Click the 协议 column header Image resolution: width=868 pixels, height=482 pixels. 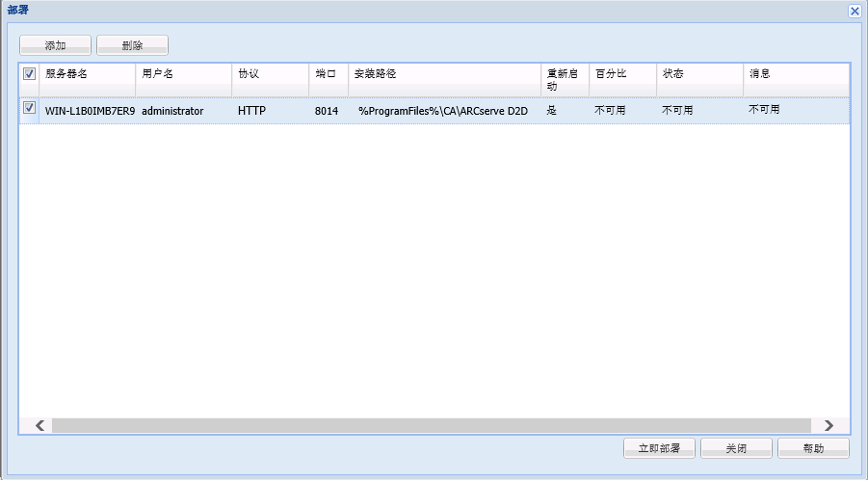click(x=270, y=80)
